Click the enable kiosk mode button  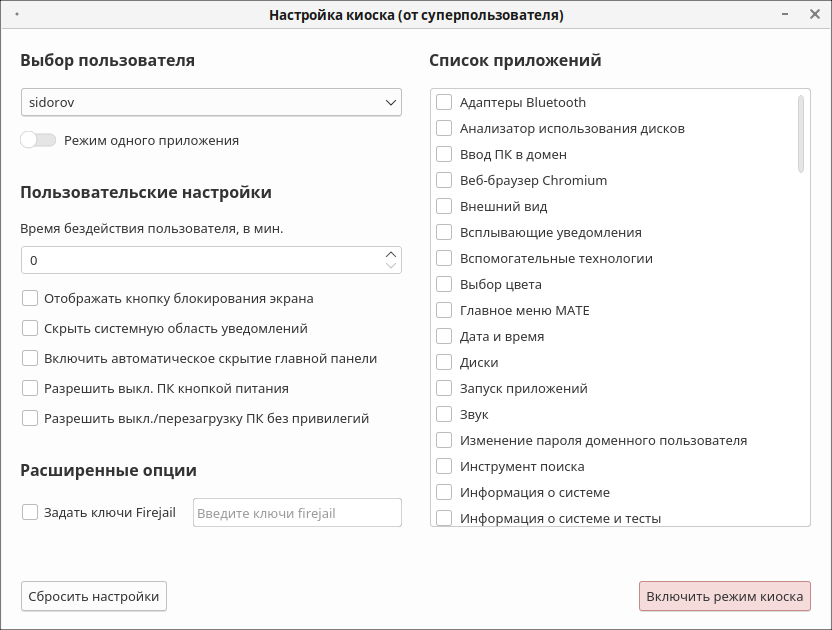point(724,596)
